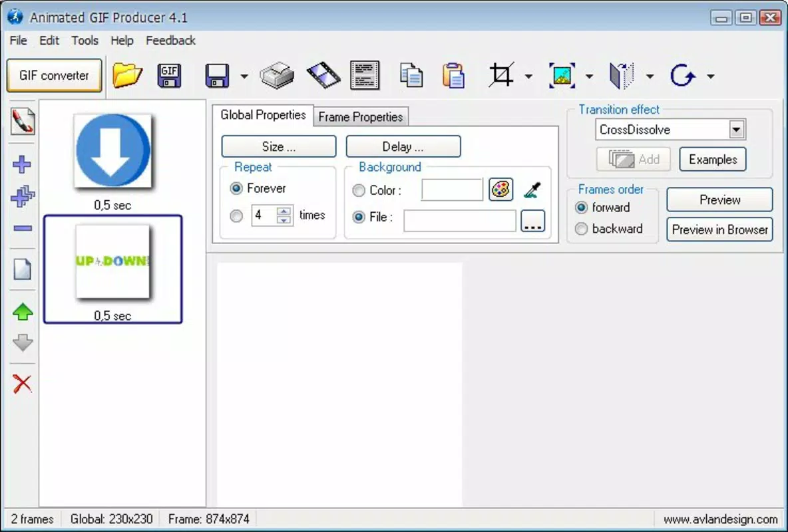Click the eyedropper color picker icon
The height and width of the screenshot is (532, 788).
pos(532,190)
